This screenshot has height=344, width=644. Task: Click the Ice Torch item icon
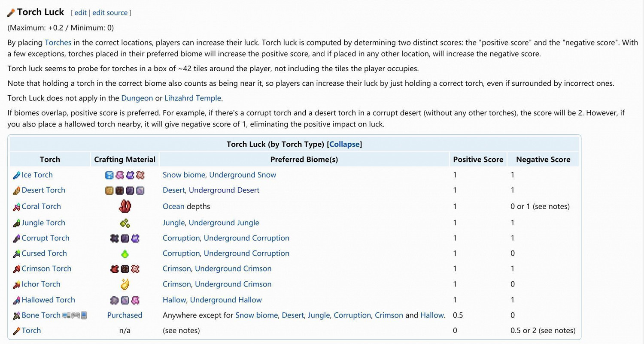coord(17,175)
